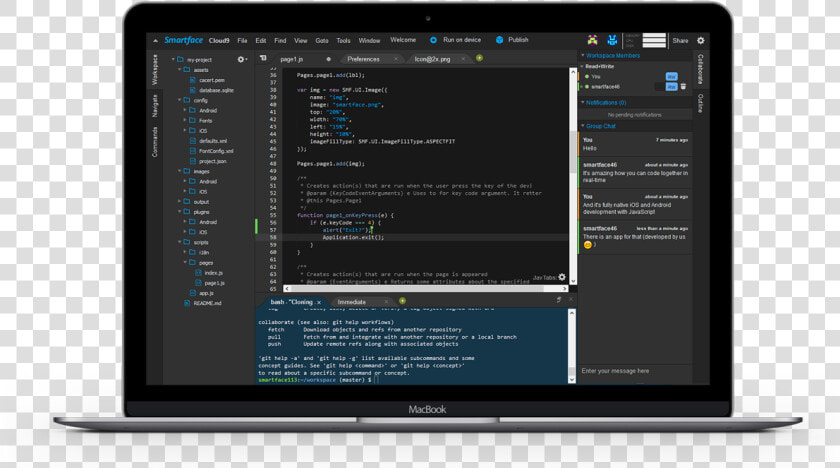Close the bash Cloning terminal tab

(319, 303)
